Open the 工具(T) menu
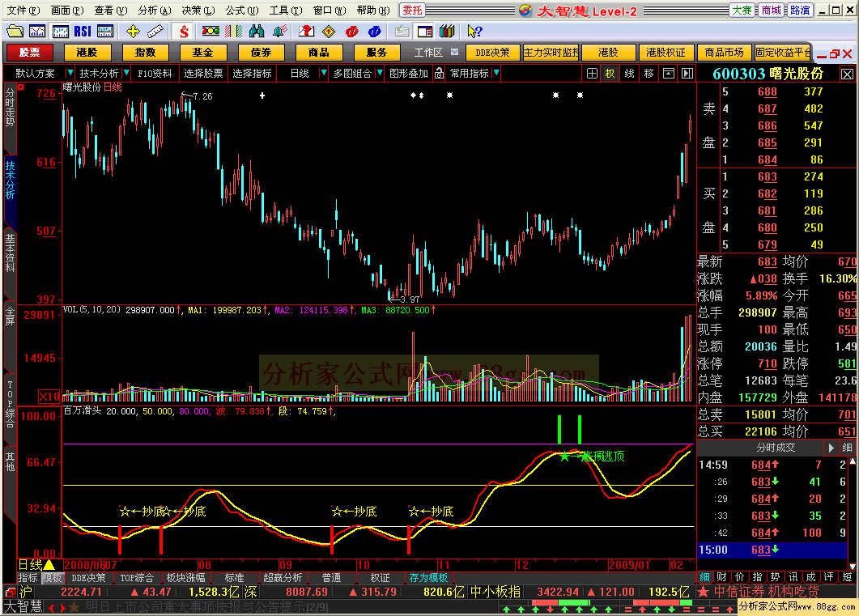Screen dimensions: 859x616 (x=286, y=11)
